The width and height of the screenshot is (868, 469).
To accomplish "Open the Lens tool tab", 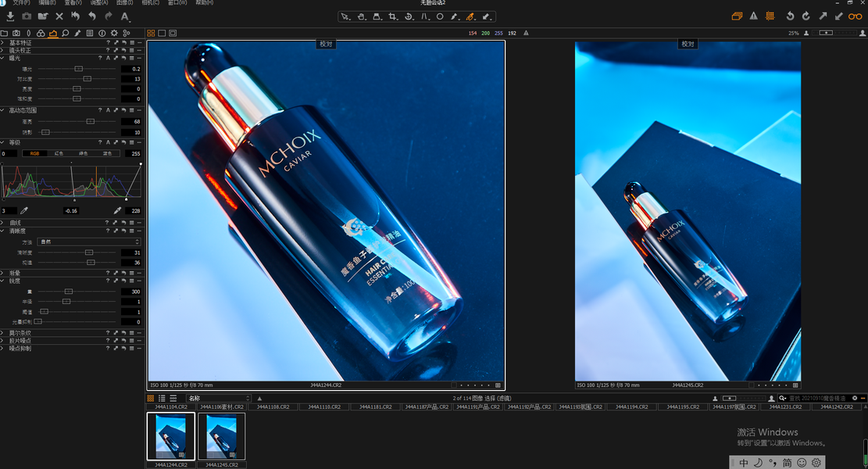I will pyautogui.click(x=29, y=34).
